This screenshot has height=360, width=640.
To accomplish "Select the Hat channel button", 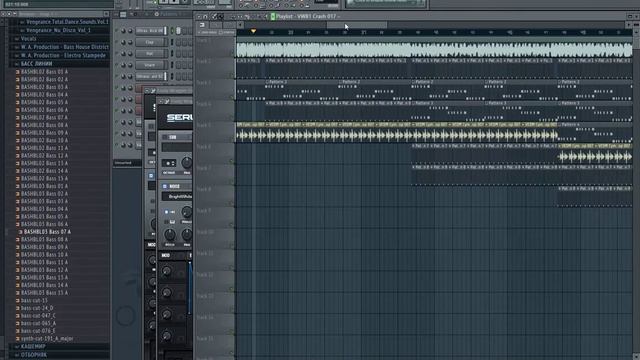I will click(x=150, y=53).
